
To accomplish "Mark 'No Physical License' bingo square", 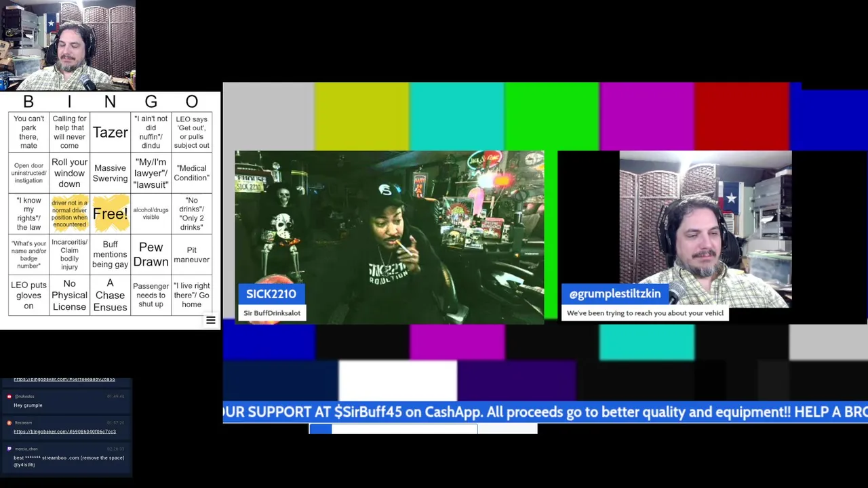I will (69, 295).
